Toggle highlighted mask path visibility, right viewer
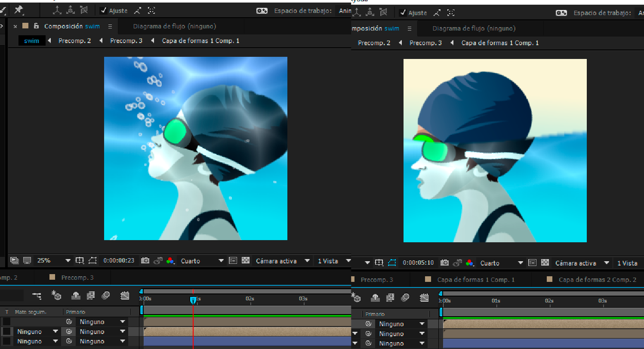Image resolution: width=644 pixels, height=349 pixels. [392, 263]
